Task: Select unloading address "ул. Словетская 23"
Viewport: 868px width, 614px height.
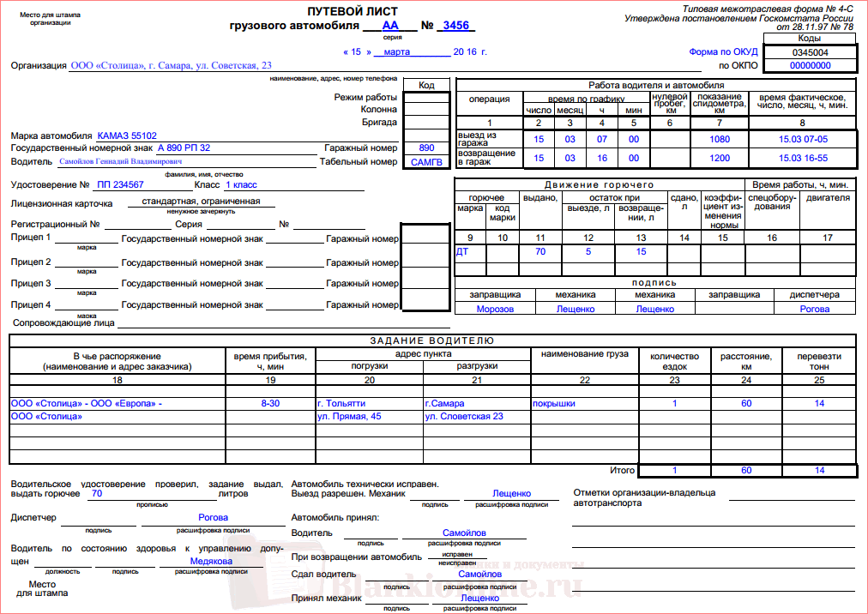Action: [x=464, y=417]
